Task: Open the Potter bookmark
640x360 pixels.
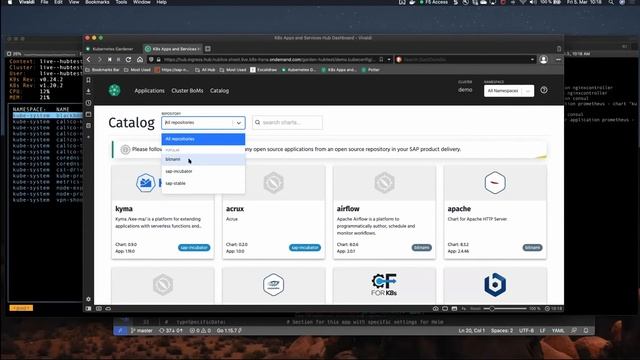Action: [x=371, y=70]
